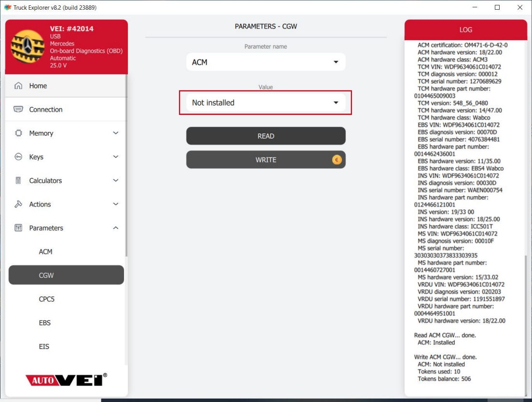Open the CPC5 parameters page
Viewport: 532px width, 402px height.
tap(47, 299)
